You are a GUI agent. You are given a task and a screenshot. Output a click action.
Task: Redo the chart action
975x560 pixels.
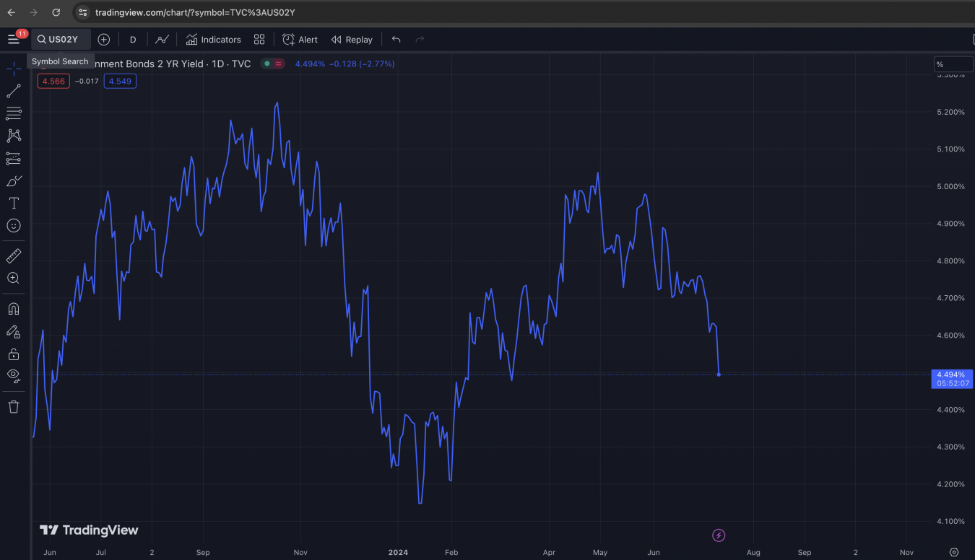pyautogui.click(x=420, y=39)
